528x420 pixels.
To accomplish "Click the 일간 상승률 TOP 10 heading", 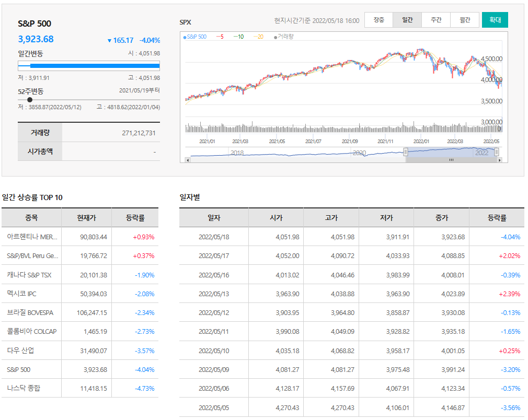I will coord(32,197).
